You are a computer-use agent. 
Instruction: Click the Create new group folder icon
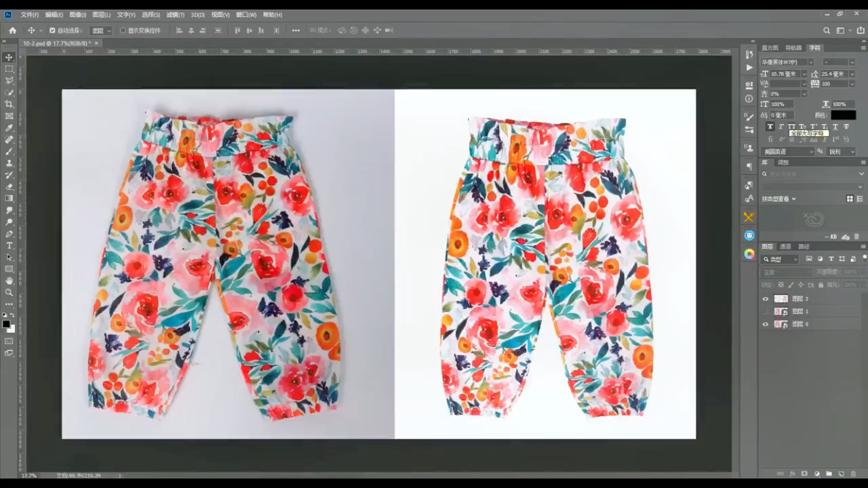point(829,474)
